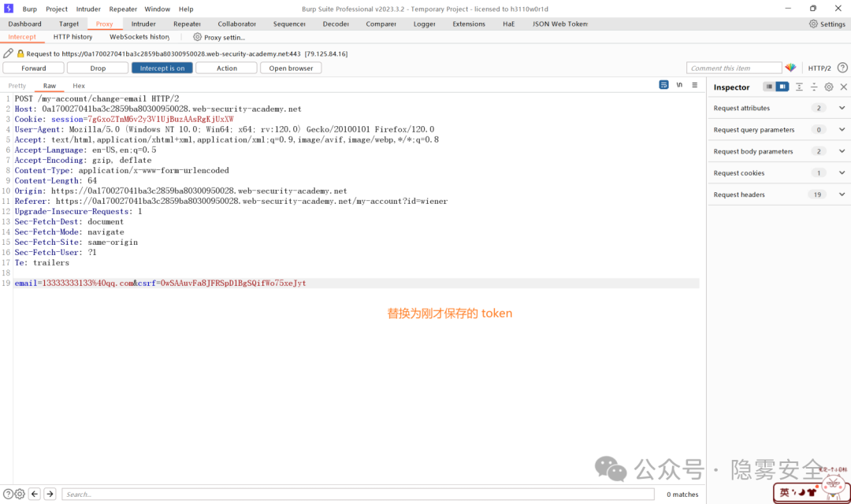
Task: Switch to the Decoder tab
Action: [336, 24]
